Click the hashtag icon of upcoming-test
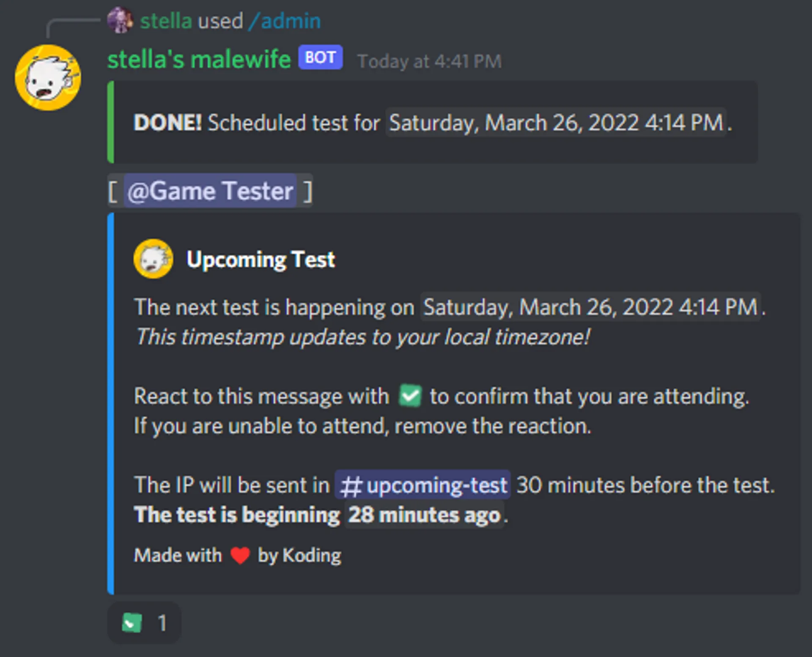This screenshot has width=812, height=657. point(351,485)
